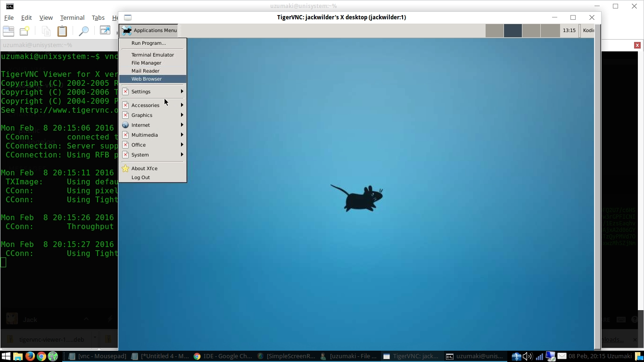Open the Terminal menu in the terminal window
The image size is (644, 362).
click(x=72, y=17)
